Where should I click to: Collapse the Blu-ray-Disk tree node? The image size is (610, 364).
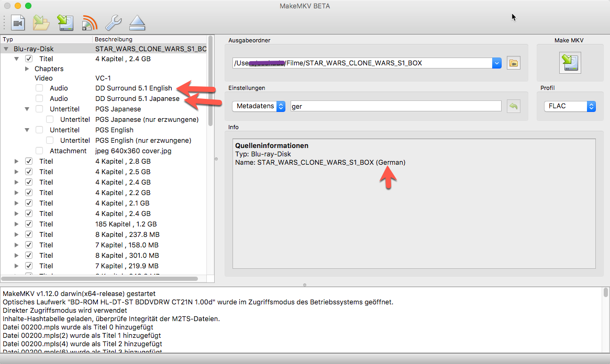click(6, 49)
